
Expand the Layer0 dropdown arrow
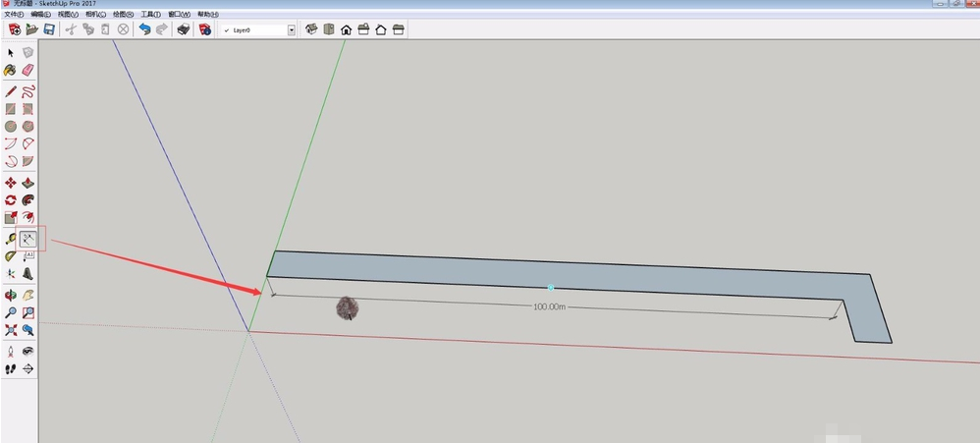pyautogui.click(x=291, y=30)
